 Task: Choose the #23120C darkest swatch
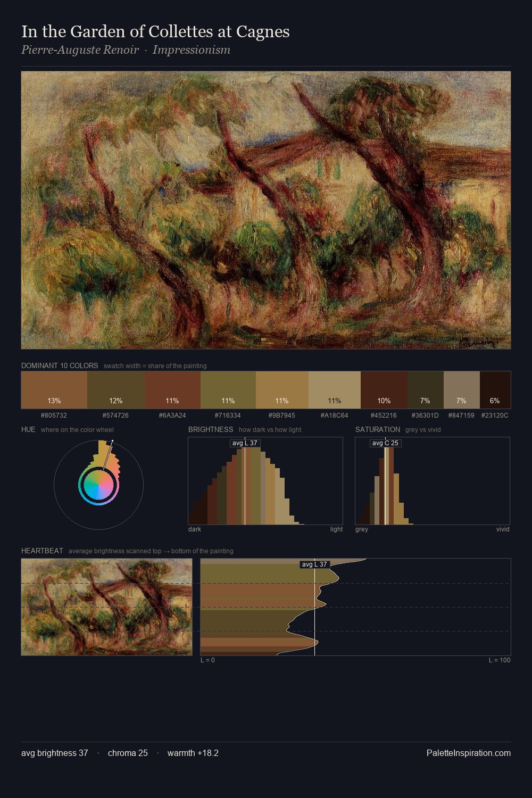(495, 390)
